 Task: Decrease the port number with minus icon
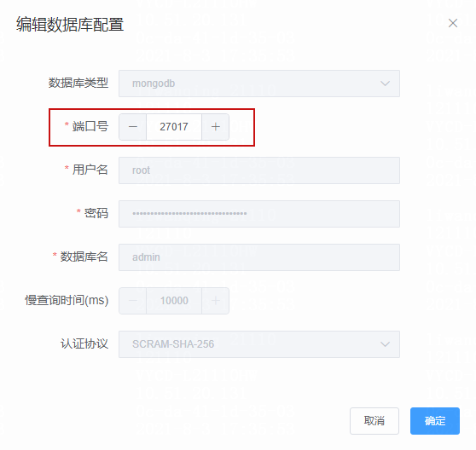tap(133, 127)
